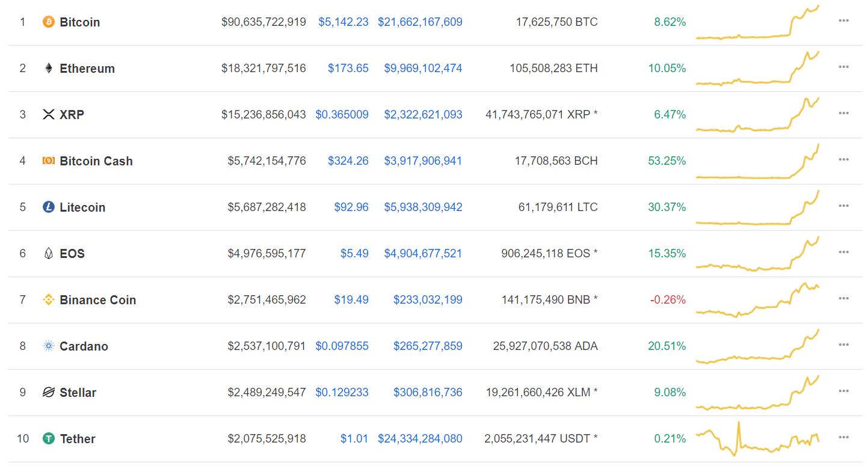Click Litecoin price $92.96
Viewport: 868px width, 466px height.
click(351, 207)
